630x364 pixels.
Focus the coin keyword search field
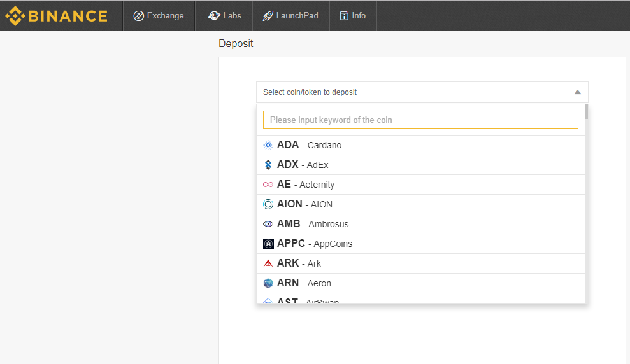420,120
